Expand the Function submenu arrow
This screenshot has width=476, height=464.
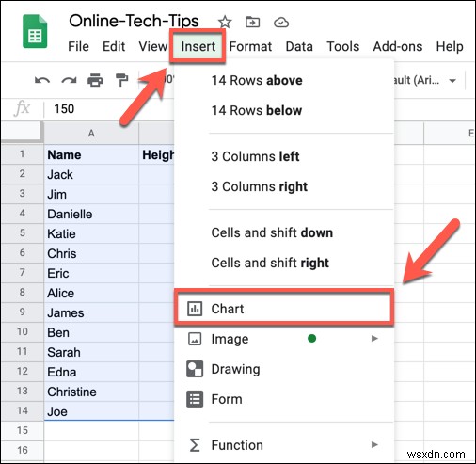tap(374, 444)
